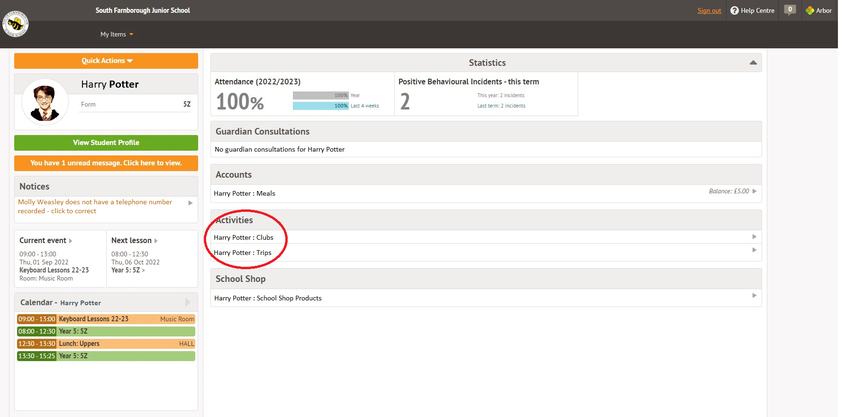Image resolution: width=846 pixels, height=417 pixels.
Task: Open Keyboard Lessons 22-23 calendar entry
Action: [x=106, y=319]
